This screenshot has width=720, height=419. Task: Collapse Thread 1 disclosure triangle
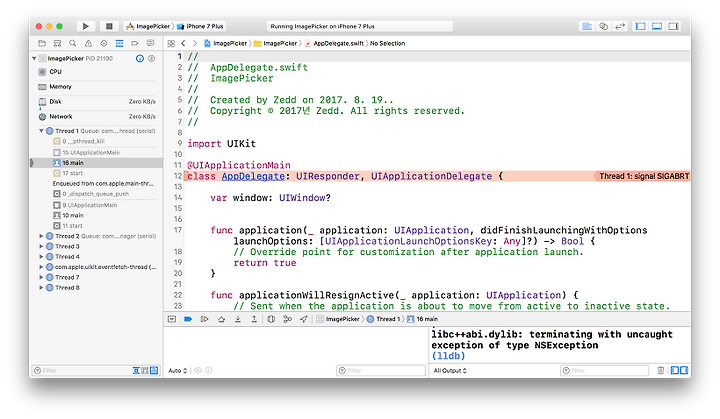[x=41, y=131]
